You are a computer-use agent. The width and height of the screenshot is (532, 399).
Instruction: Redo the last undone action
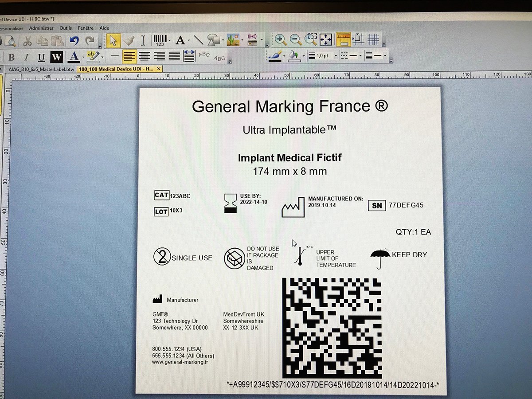[90, 41]
